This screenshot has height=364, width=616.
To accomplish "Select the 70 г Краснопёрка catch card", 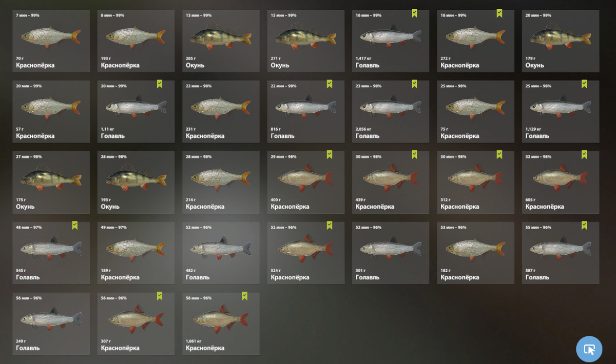I will tap(51, 41).
